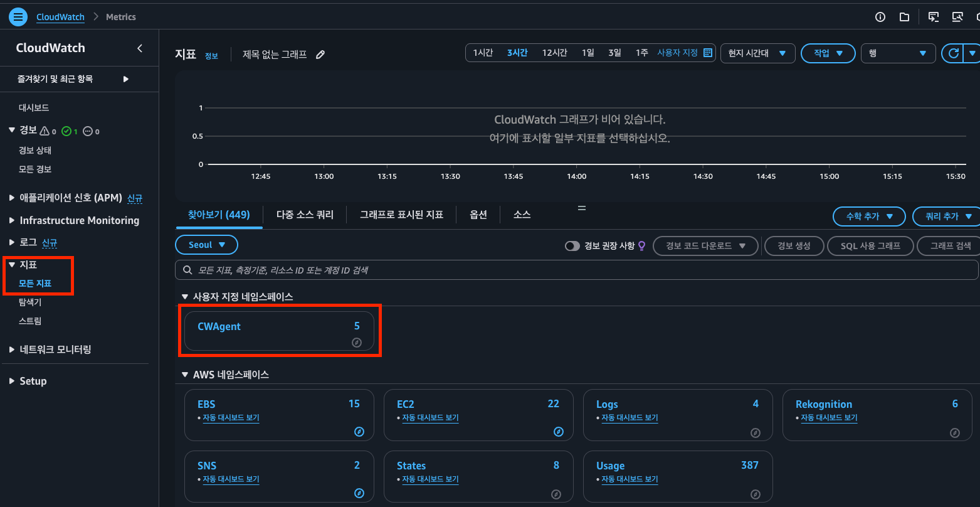This screenshot has width=980, height=507.
Task: Click compass icon on the States card
Action: (x=556, y=494)
